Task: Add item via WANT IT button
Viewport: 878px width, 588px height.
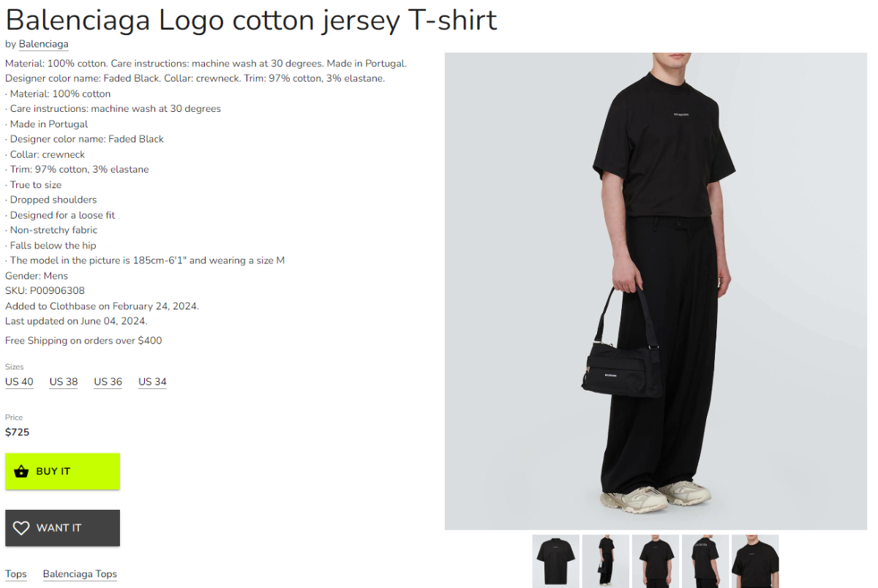Action: click(x=62, y=528)
